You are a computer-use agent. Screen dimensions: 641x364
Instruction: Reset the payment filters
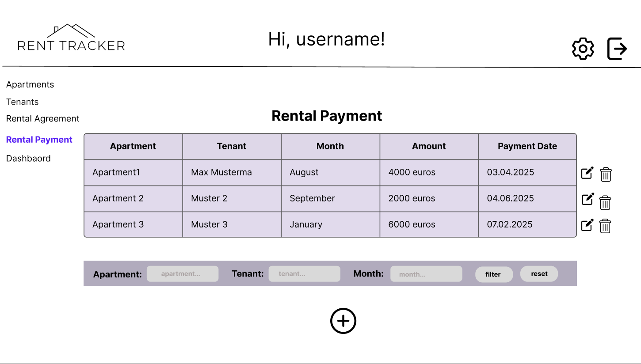(x=539, y=274)
